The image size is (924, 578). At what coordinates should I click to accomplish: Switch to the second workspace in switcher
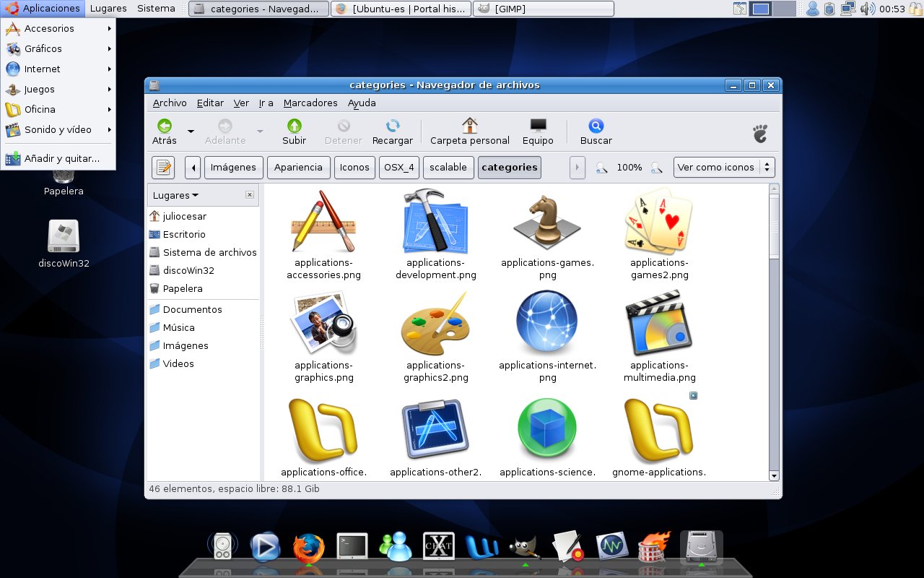pos(784,9)
